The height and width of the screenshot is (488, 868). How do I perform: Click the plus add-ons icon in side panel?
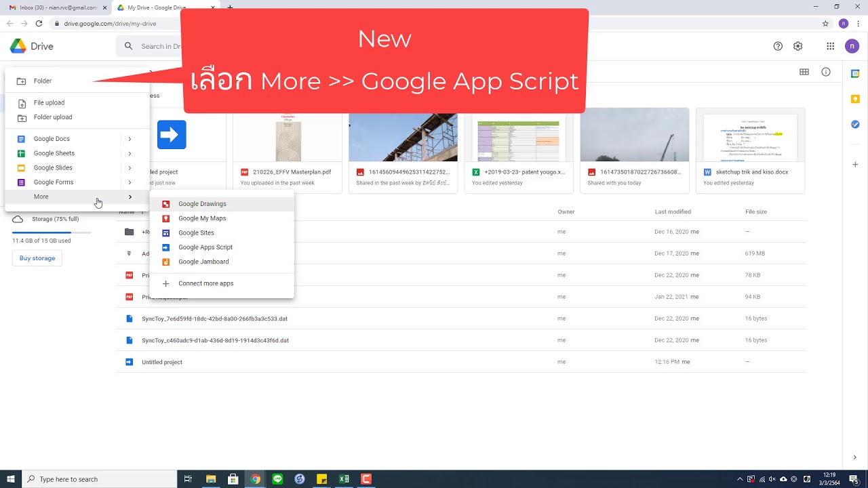click(x=855, y=165)
